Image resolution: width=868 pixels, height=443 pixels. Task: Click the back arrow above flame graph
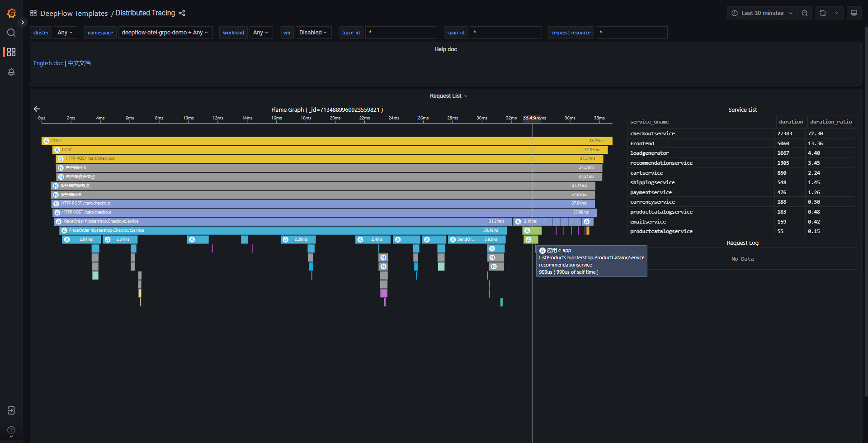tap(37, 109)
